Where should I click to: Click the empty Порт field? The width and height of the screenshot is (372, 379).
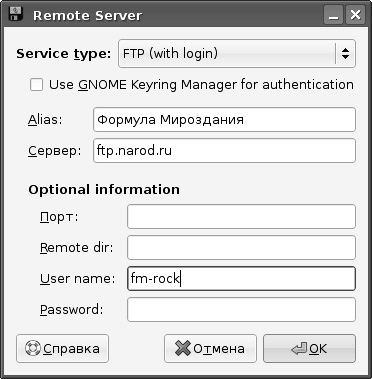[x=241, y=217]
